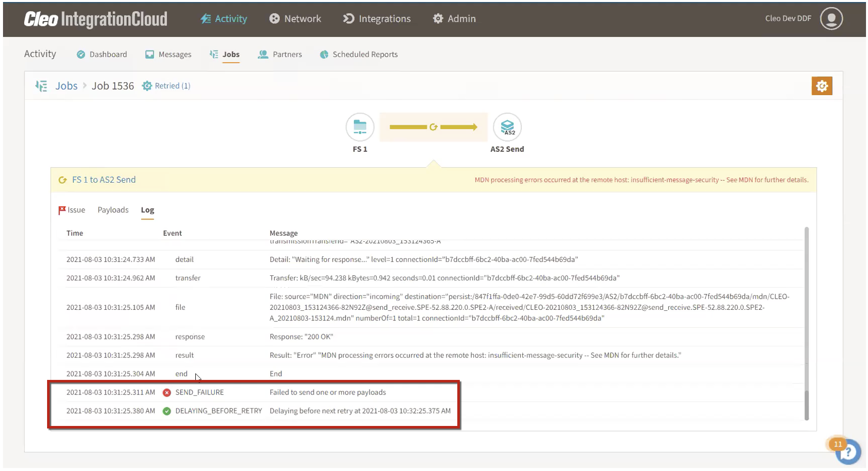The height and width of the screenshot is (471, 868).
Task: Go to the Dashboard tab
Action: click(x=102, y=54)
